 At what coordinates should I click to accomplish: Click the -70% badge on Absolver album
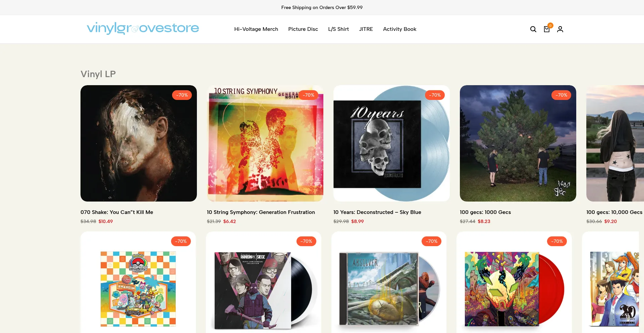pyautogui.click(x=432, y=241)
